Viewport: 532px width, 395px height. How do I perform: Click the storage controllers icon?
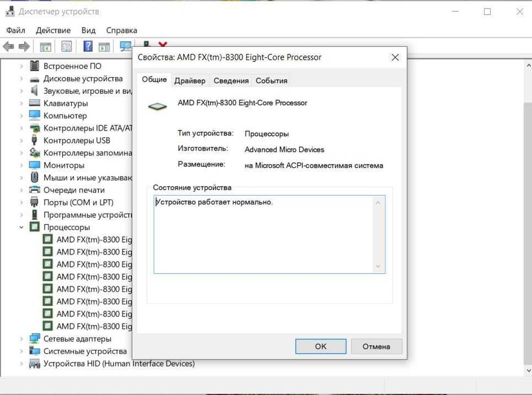[34, 152]
